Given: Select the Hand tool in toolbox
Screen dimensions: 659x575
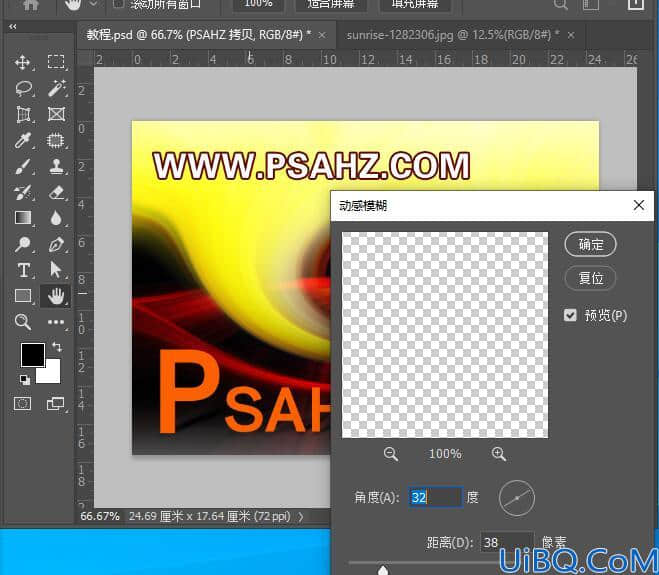Looking at the screenshot, I should (55, 296).
